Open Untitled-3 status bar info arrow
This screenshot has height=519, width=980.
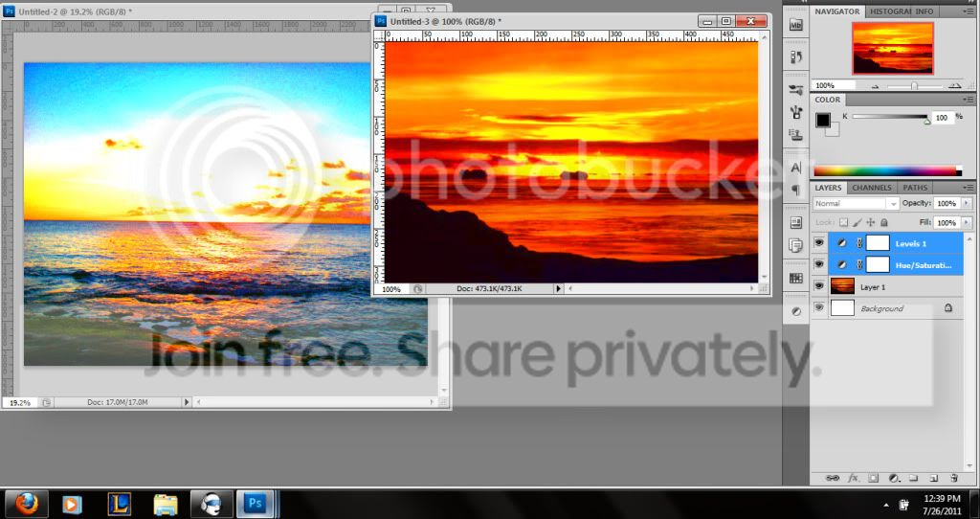559,289
